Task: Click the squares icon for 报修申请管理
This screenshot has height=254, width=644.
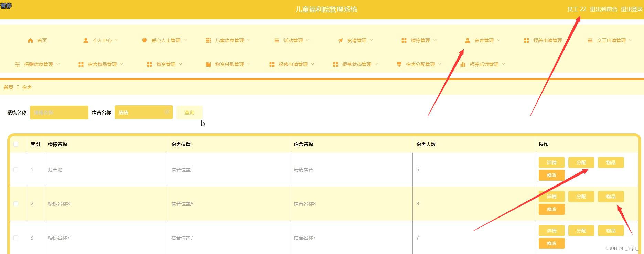Action: coord(272,64)
